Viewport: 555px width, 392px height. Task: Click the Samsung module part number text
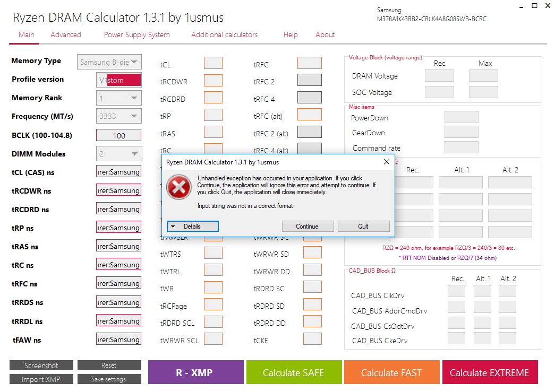(x=431, y=19)
